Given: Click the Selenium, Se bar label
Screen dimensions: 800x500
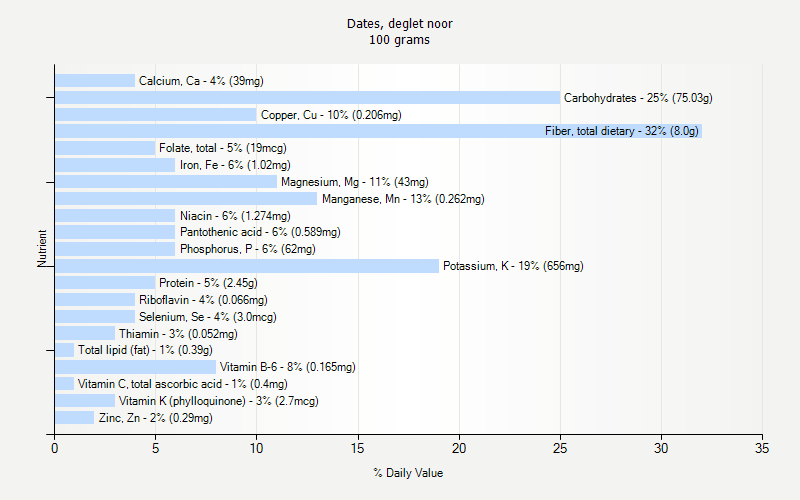Looking at the screenshot, I should 208,317.
